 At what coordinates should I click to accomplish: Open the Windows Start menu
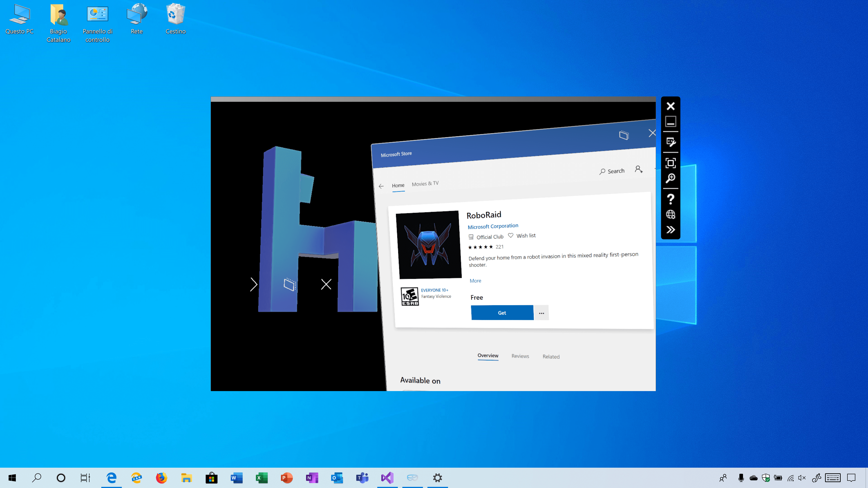[12, 478]
